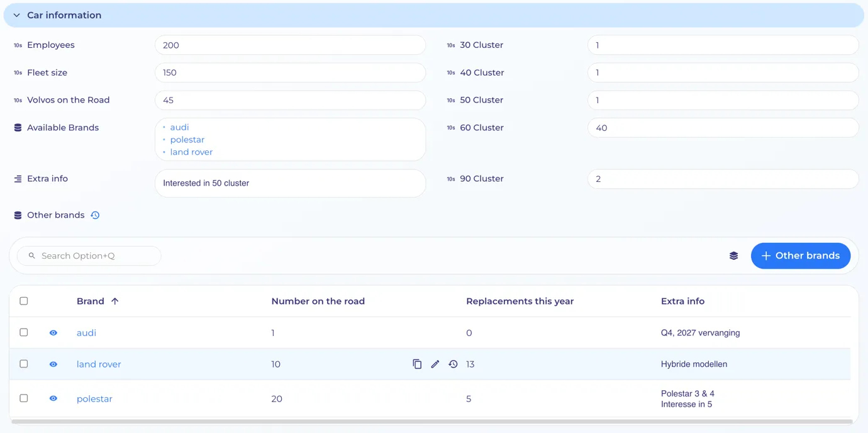This screenshot has width=868, height=433.
Task: Open the land rover brand link in table
Action: pyautogui.click(x=99, y=364)
